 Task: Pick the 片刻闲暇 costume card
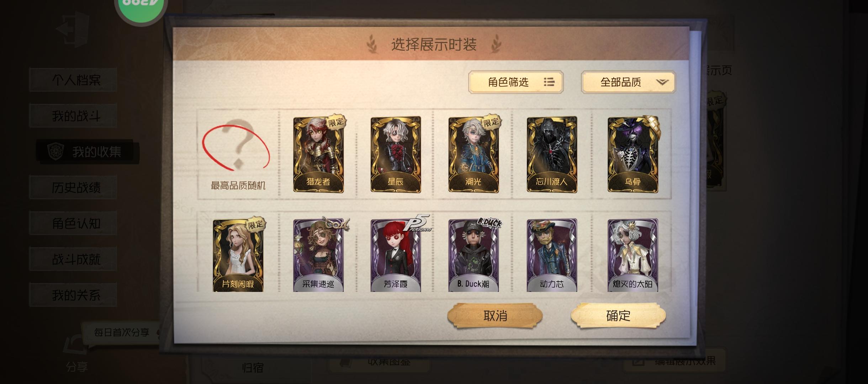click(x=238, y=255)
